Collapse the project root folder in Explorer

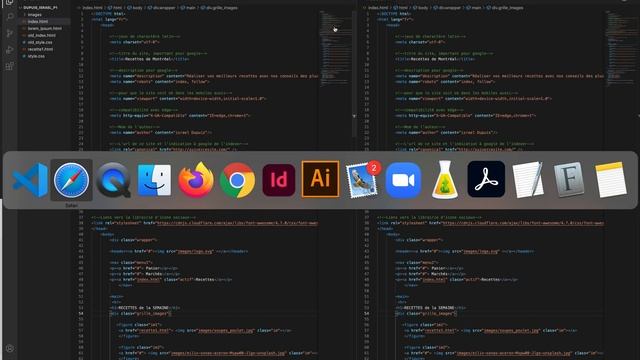pyautogui.click(x=40, y=7)
